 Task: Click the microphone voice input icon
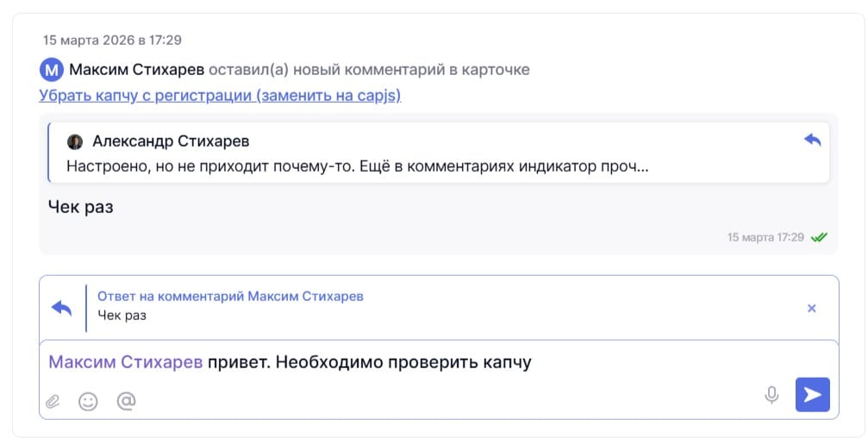(x=771, y=395)
